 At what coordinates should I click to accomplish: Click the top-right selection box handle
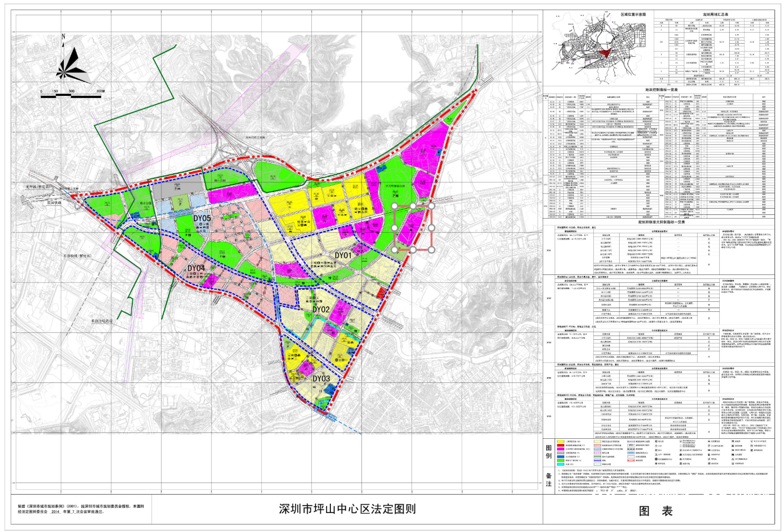(x=431, y=206)
